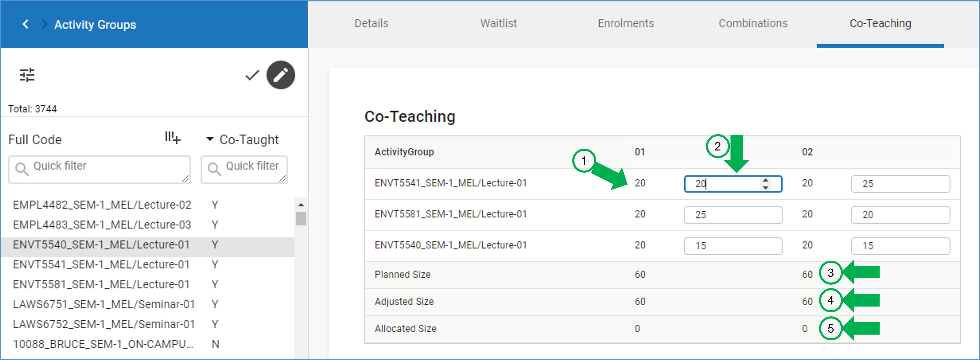Decrease ENVT5541 size using stepper down arrow
This screenshot has width=980, height=360.
(766, 187)
